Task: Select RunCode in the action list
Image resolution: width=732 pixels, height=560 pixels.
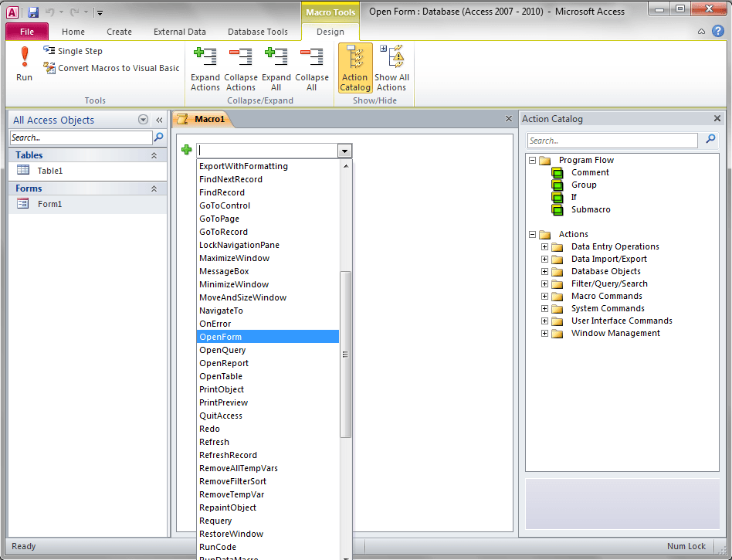Action: tap(267, 546)
